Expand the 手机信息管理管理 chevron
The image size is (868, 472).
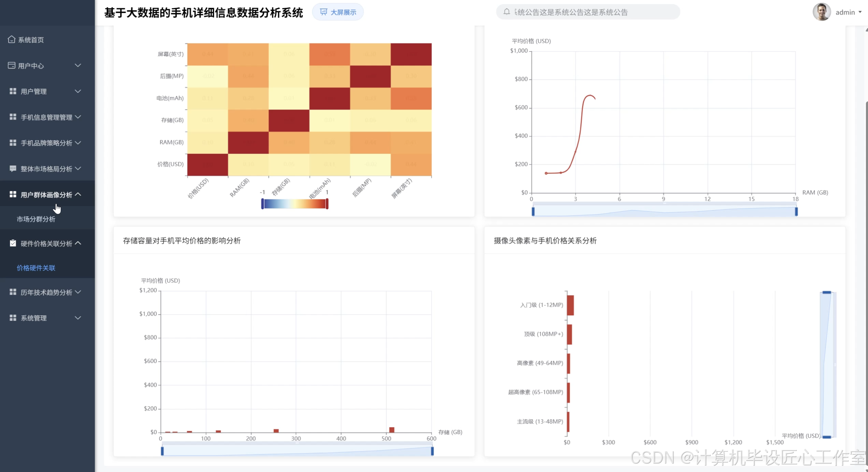[78, 117]
